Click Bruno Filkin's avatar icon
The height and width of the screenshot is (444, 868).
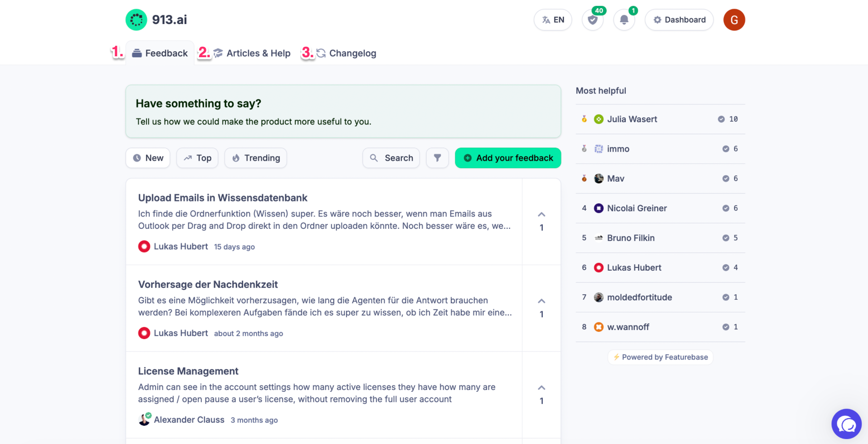(599, 238)
